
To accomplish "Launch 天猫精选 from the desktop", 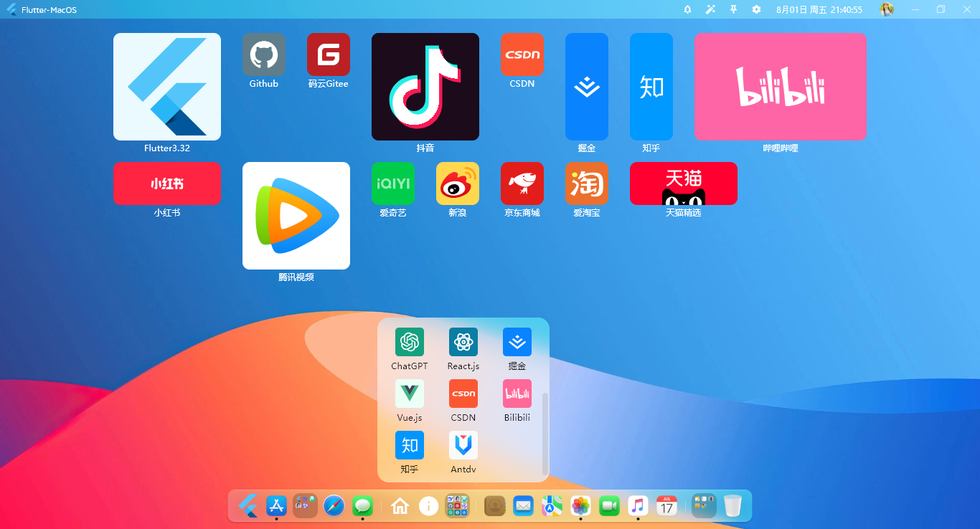I will (683, 184).
